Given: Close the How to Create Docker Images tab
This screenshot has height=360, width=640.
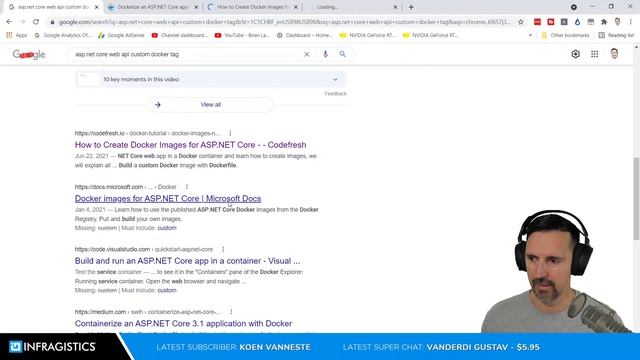Looking at the screenshot, I should click(x=296, y=7).
